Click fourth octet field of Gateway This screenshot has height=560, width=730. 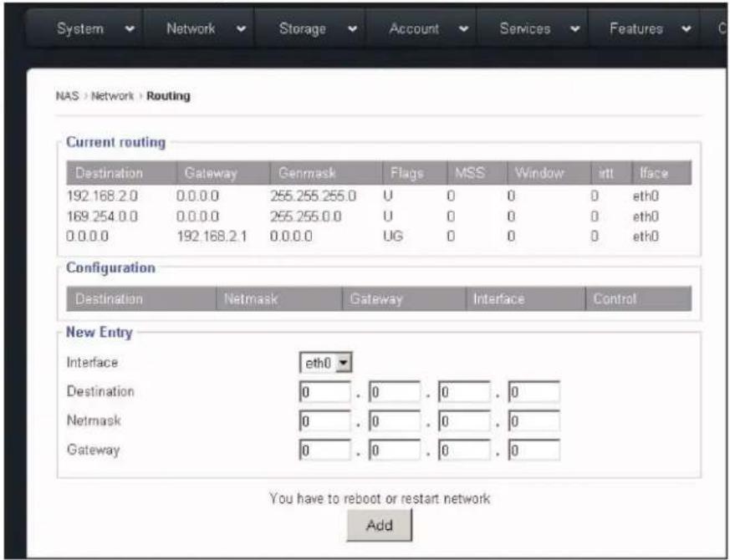click(534, 451)
